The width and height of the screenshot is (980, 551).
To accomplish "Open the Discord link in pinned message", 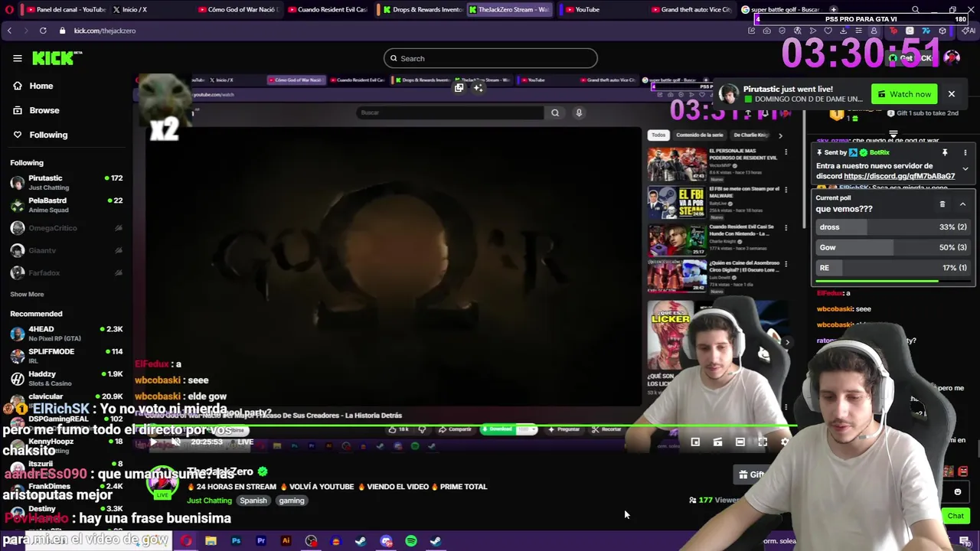I will point(899,176).
